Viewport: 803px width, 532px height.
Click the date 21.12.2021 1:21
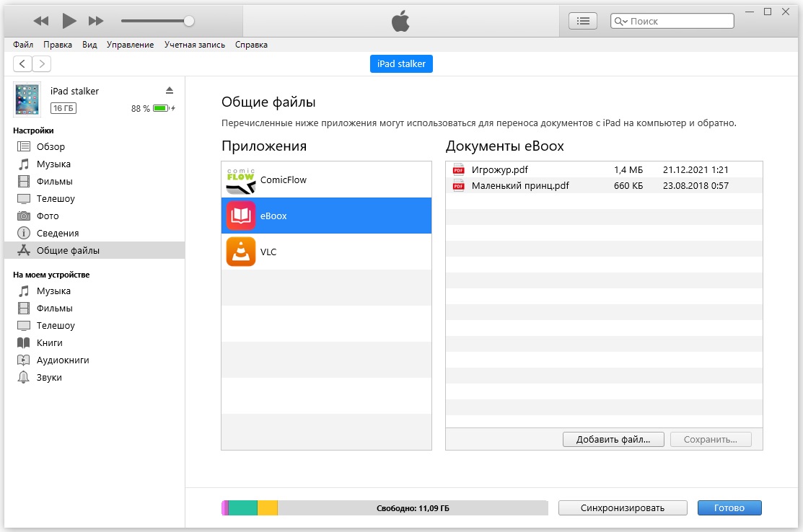coord(696,170)
